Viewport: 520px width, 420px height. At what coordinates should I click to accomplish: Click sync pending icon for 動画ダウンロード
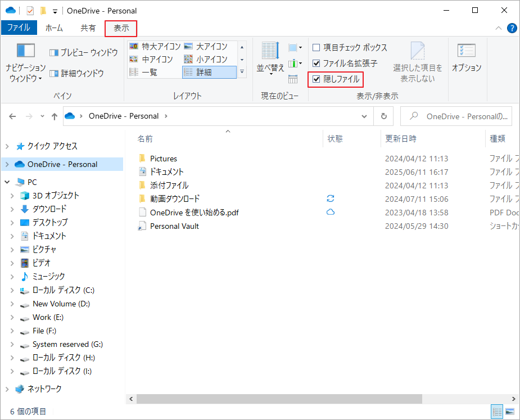tap(331, 198)
